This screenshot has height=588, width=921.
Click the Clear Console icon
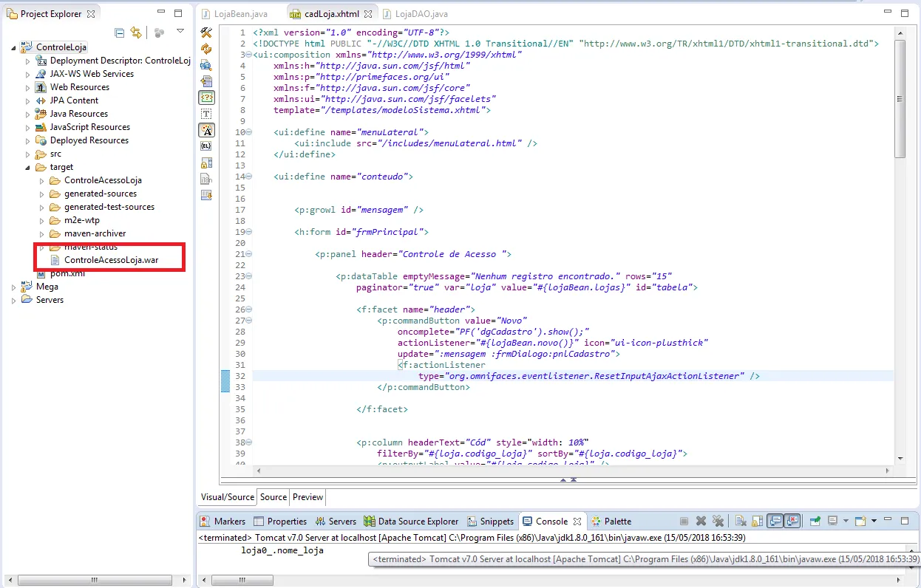click(x=740, y=522)
